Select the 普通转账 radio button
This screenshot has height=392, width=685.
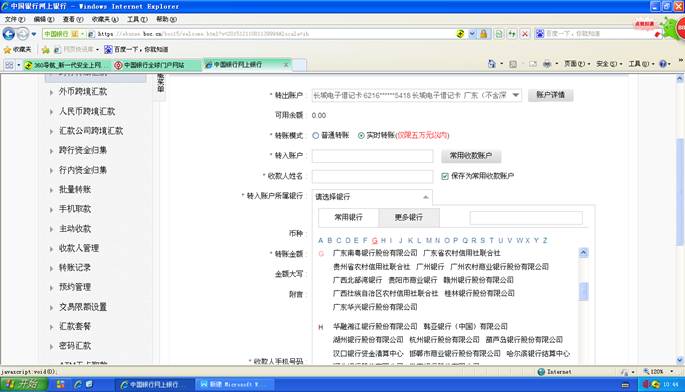[315, 135]
